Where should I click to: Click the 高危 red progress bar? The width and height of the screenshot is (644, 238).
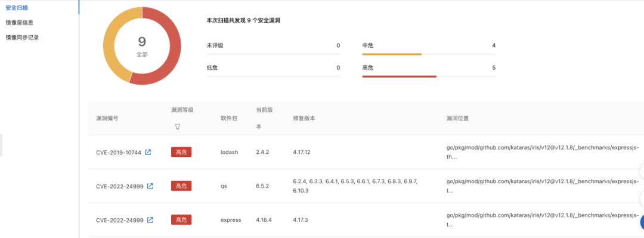click(x=399, y=76)
